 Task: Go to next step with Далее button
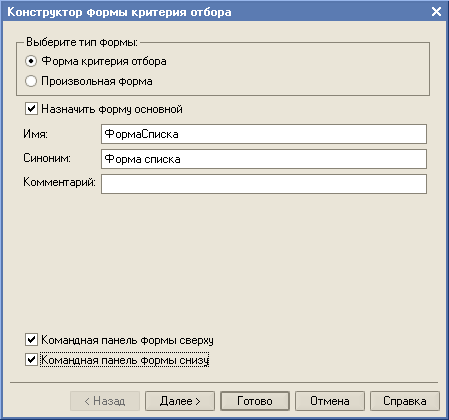point(180,401)
